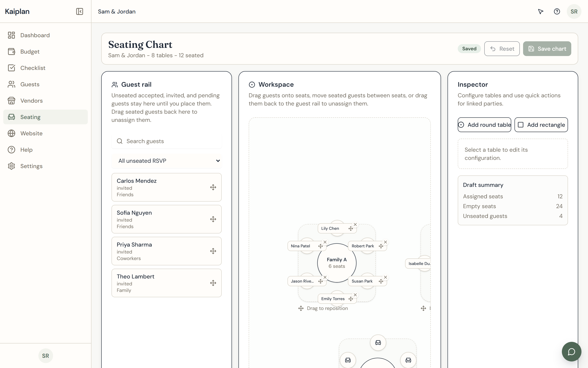
Task: Unseat Susan Park with the X icon
Action: (385, 277)
